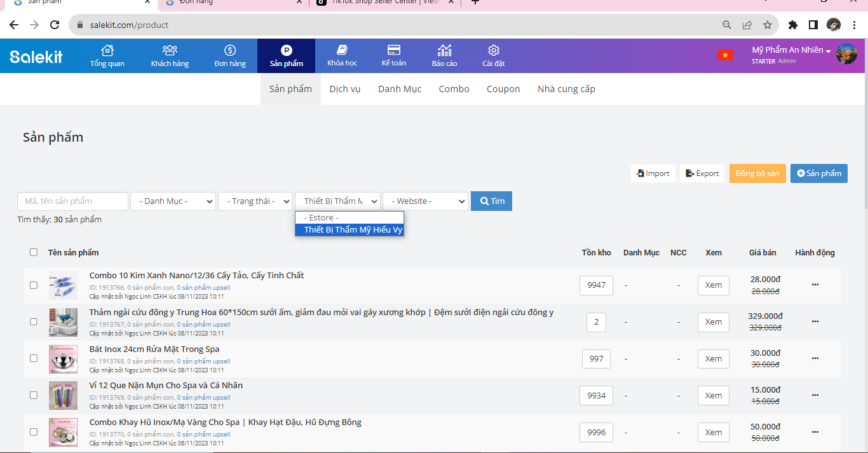This screenshot has width=868, height=453.
Task: Click the product code or name search field
Action: point(72,201)
